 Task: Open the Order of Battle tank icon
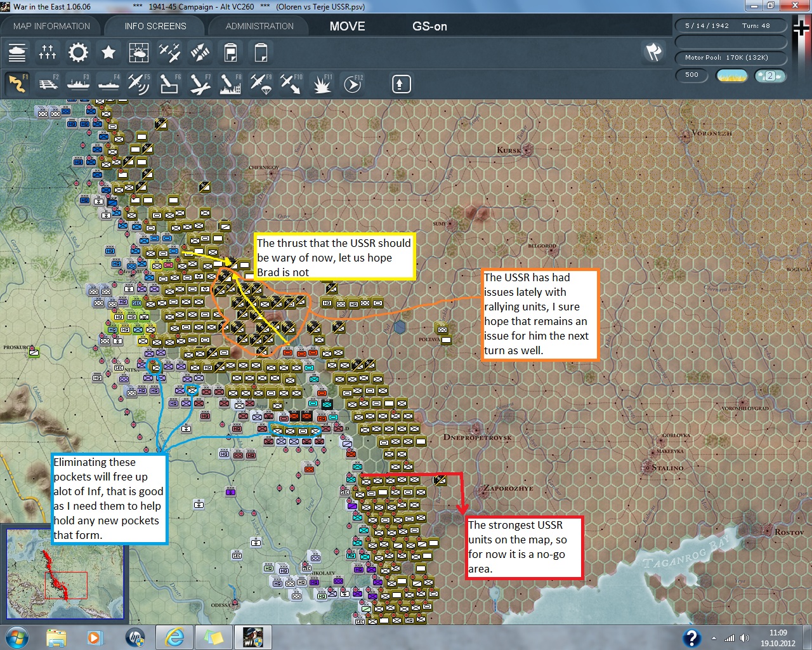(17, 53)
